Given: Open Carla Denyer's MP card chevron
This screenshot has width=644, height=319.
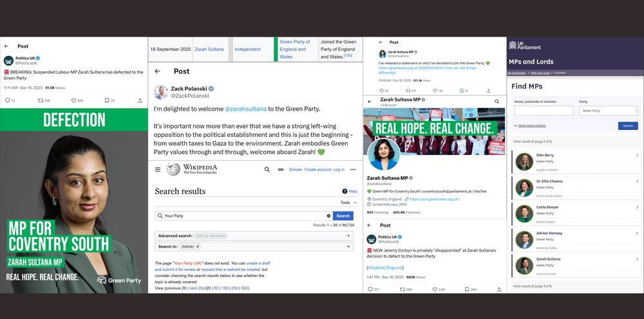Looking at the screenshot, I should 637,208.
